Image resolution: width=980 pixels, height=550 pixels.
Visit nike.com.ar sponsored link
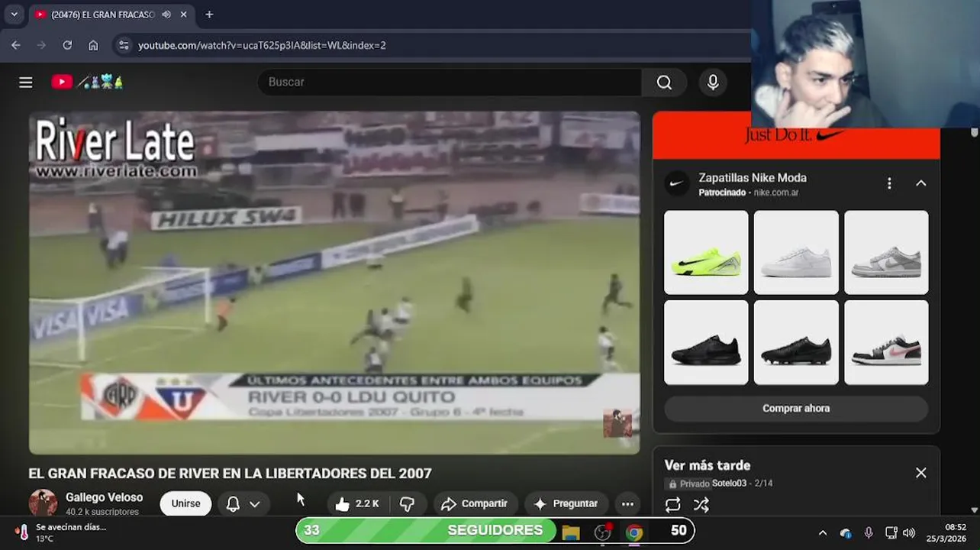tap(776, 193)
